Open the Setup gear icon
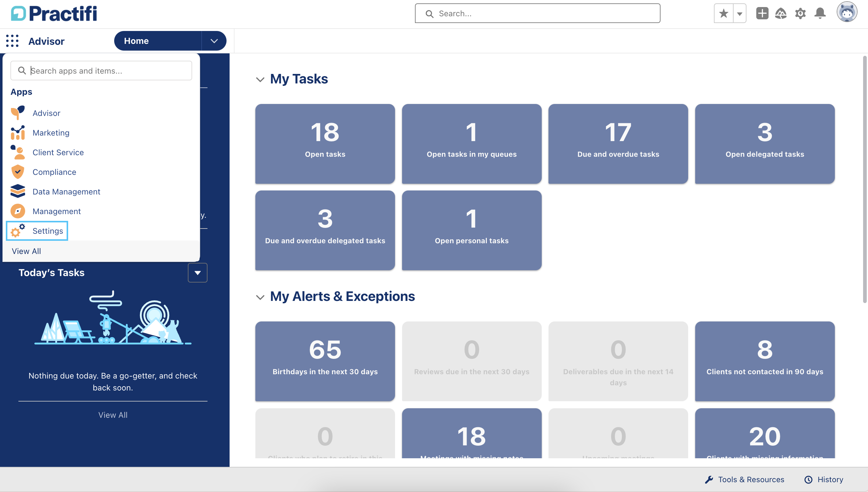This screenshot has height=492, width=868. [x=800, y=13]
